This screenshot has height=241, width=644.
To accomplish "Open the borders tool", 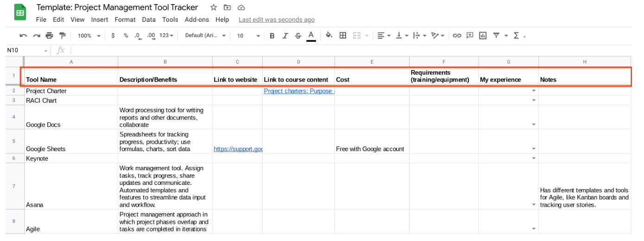I will [x=343, y=36].
